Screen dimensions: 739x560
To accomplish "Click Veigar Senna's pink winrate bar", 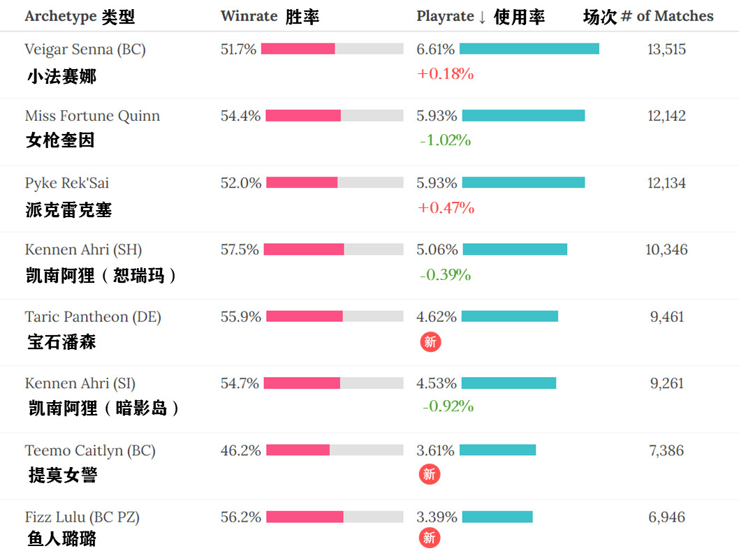I will 298,49.
